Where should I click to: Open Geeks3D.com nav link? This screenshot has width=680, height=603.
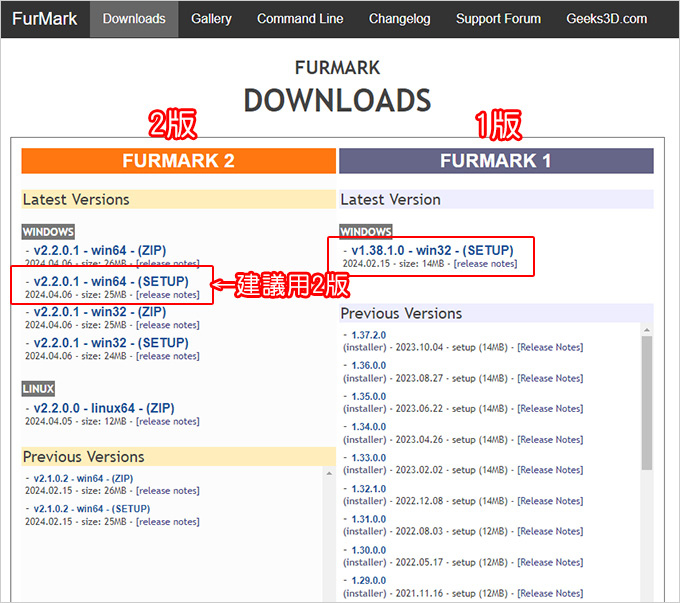(606, 19)
